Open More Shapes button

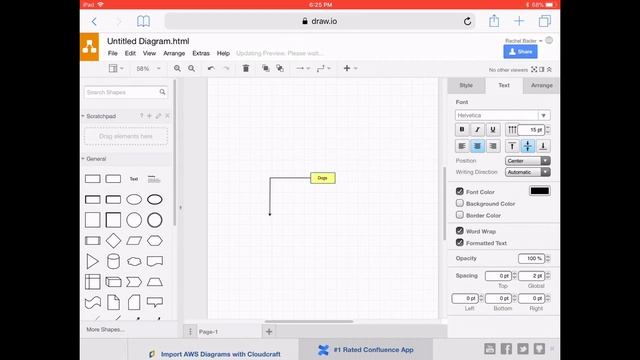tap(106, 329)
